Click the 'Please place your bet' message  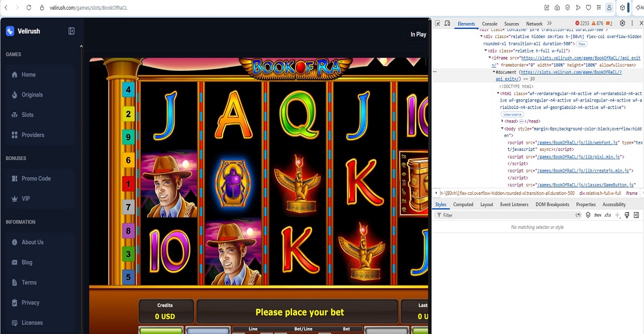pyautogui.click(x=299, y=312)
